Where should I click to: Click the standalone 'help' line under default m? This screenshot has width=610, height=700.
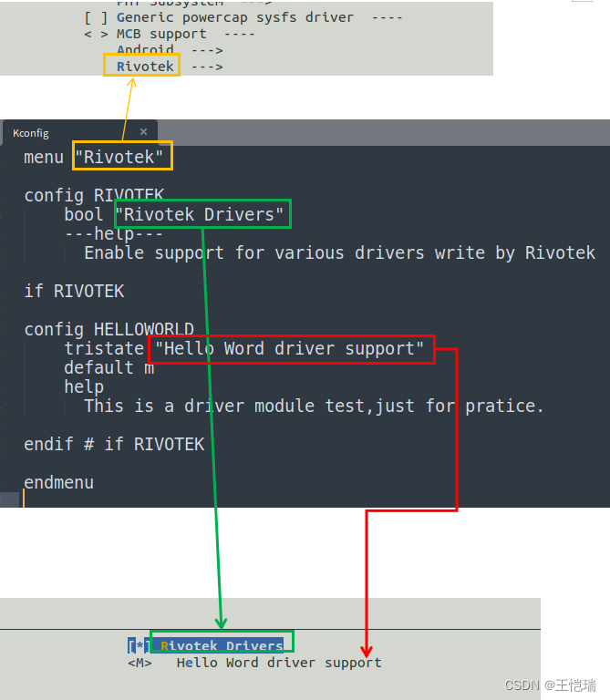(x=84, y=387)
